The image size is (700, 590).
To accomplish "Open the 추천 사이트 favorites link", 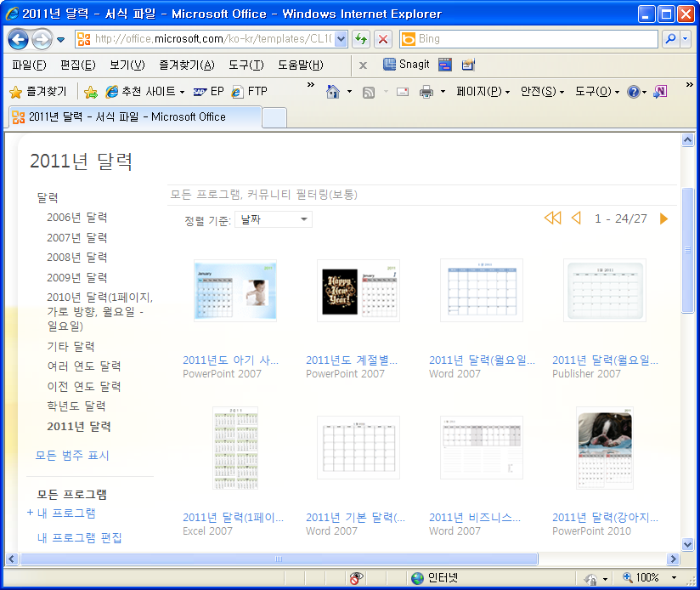I will (144, 92).
